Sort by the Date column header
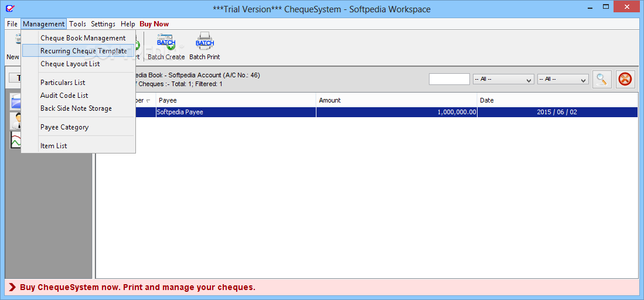The width and height of the screenshot is (644, 300). pos(557,100)
